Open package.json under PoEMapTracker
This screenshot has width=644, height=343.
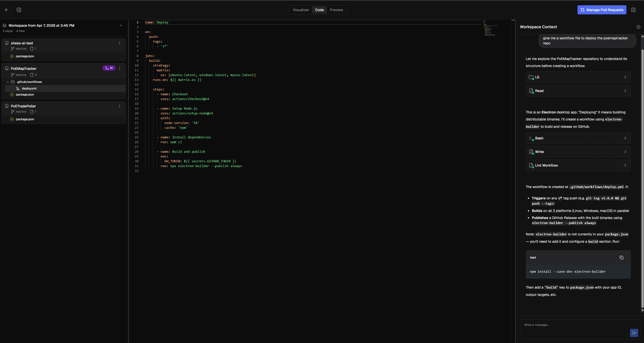pyautogui.click(x=25, y=95)
